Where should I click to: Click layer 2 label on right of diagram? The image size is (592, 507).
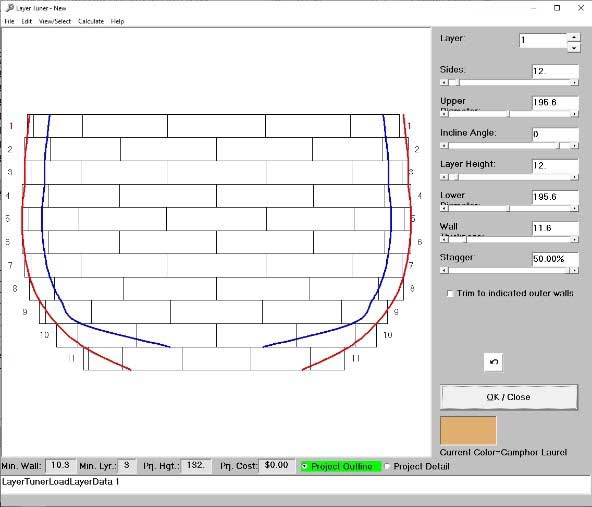pos(416,149)
